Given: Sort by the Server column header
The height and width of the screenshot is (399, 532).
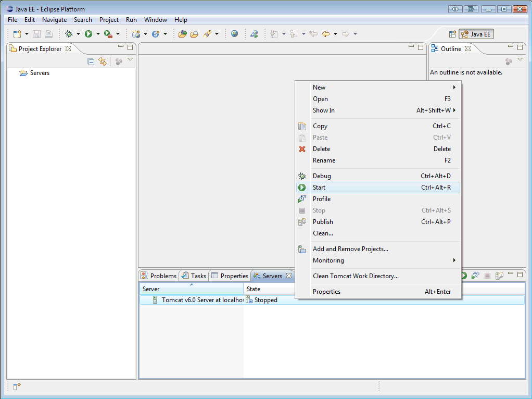Looking at the screenshot, I should [192, 289].
